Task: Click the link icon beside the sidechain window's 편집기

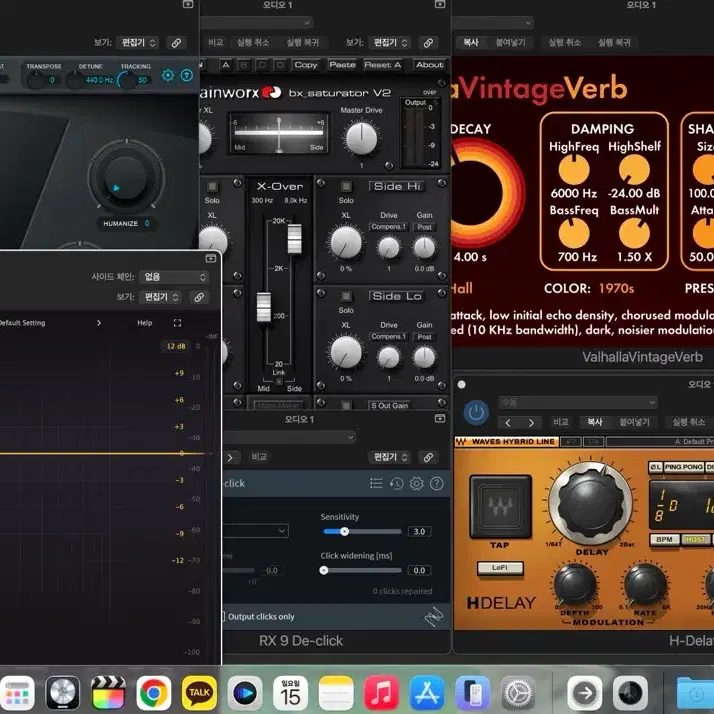Action: tap(199, 297)
